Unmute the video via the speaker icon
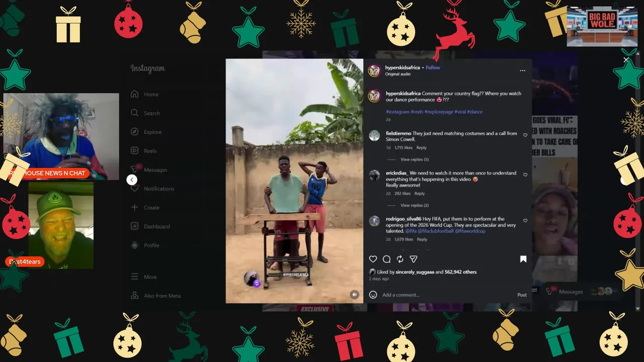The width and height of the screenshot is (644, 362). 355,295
